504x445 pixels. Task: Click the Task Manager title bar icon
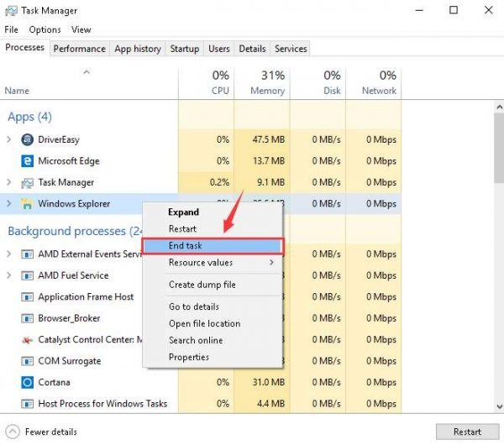[11, 11]
